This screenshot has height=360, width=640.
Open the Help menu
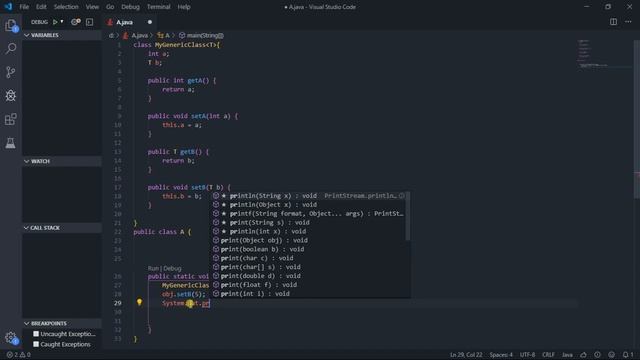coord(184,7)
